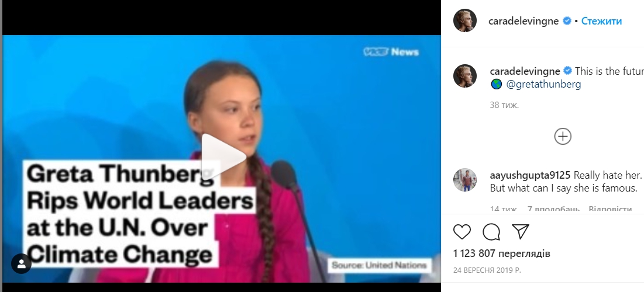Follow caradelevingne via Стежити link

pos(601,21)
